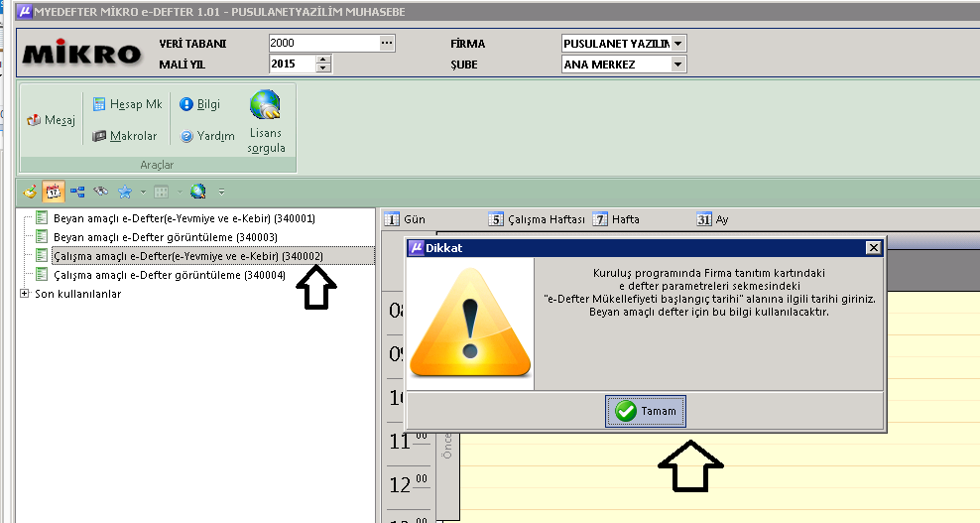
Task: Select Çalışma amaçlı e-Defter görüntüleme (340004)
Action: coord(170,275)
